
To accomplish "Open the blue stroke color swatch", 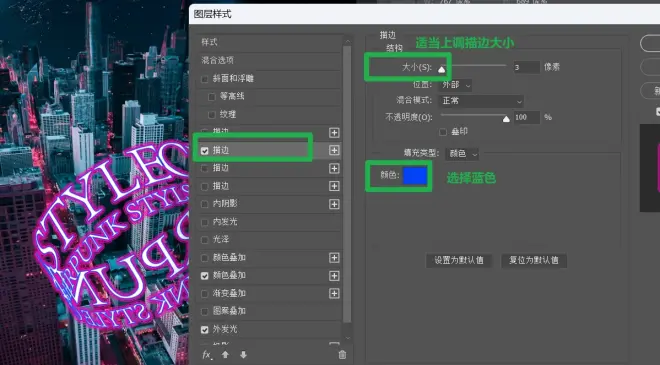I will [415, 176].
